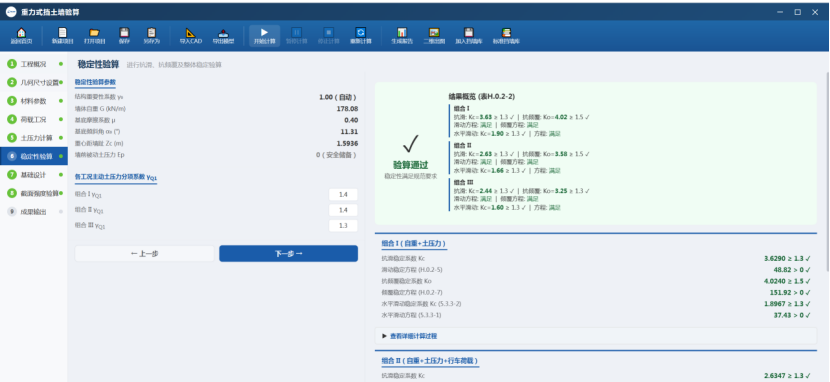Viewport: 830px width, 382px height.
Task: Save the project with 保存 icon
Action: click(x=124, y=32)
